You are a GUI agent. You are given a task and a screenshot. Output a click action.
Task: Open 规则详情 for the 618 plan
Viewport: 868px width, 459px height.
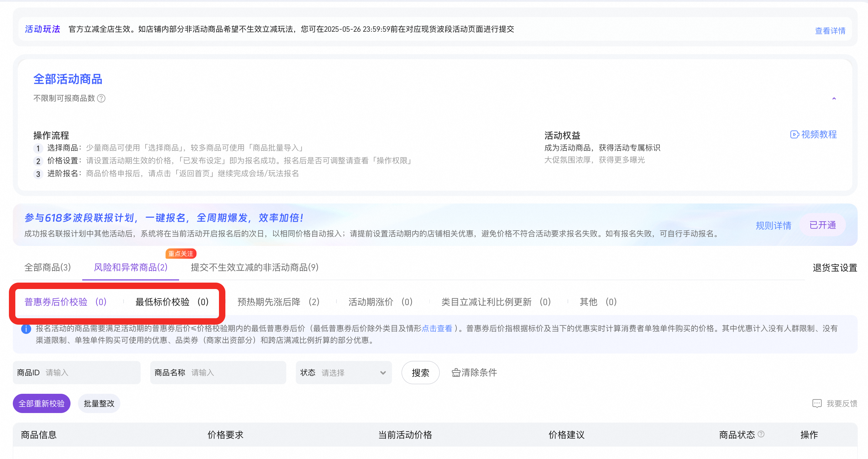coord(773,225)
